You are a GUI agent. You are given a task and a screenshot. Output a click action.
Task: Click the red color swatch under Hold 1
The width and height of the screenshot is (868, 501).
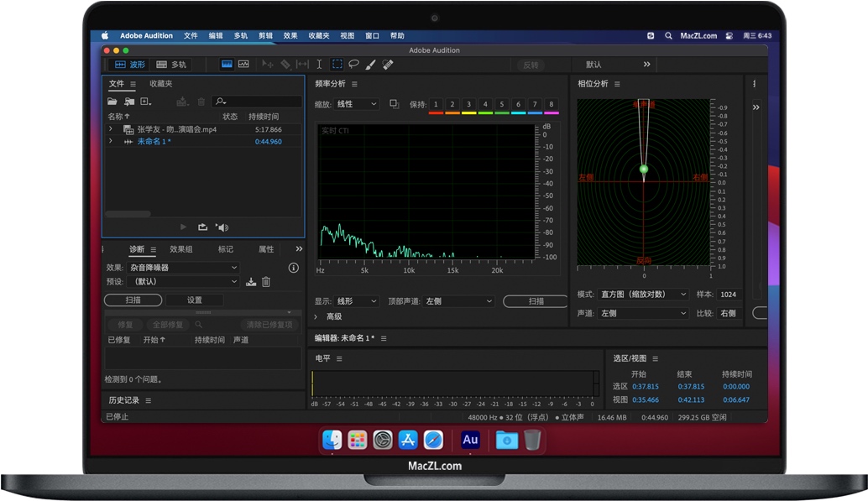(x=436, y=112)
